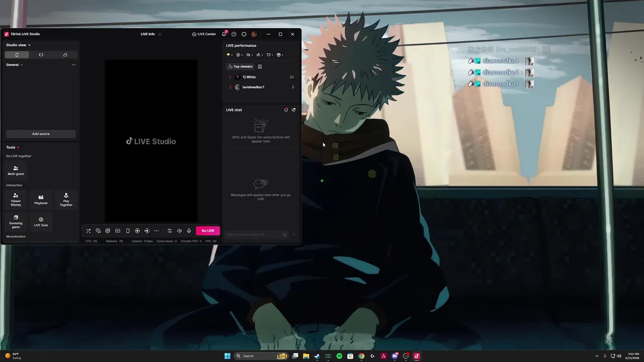The image size is (644, 362).
Task: Expand the viewers stat dropdown
Action: coord(250,55)
